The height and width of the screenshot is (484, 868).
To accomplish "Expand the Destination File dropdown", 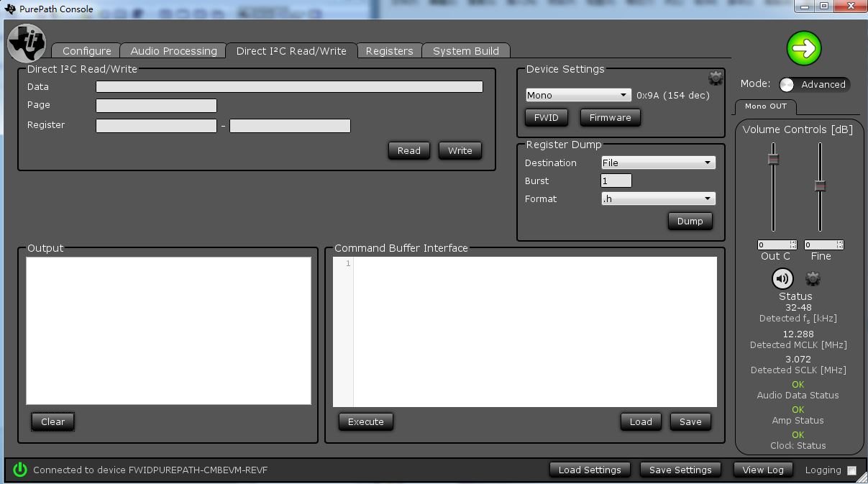I will pyautogui.click(x=658, y=163).
